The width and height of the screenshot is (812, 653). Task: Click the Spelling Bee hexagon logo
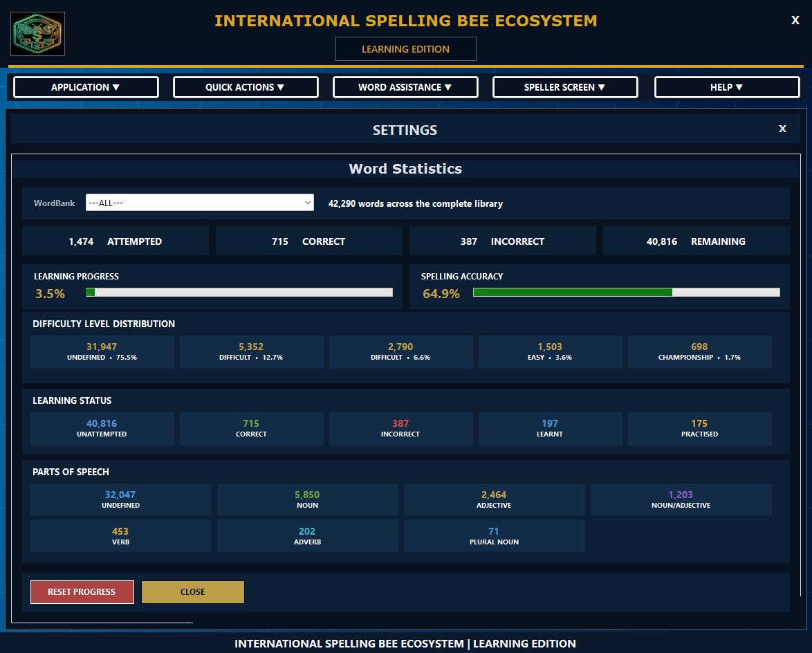click(x=37, y=34)
